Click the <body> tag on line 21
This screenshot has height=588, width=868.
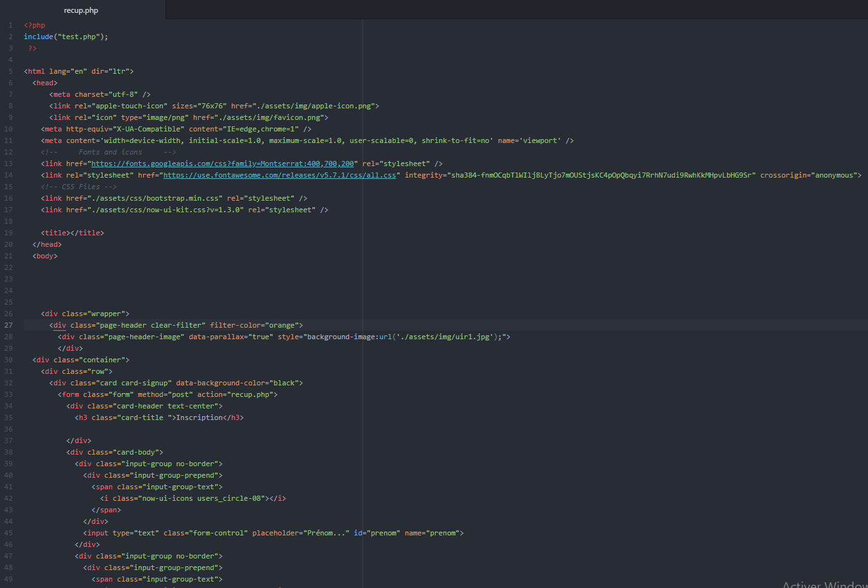pyautogui.click(x=44, y=255)
